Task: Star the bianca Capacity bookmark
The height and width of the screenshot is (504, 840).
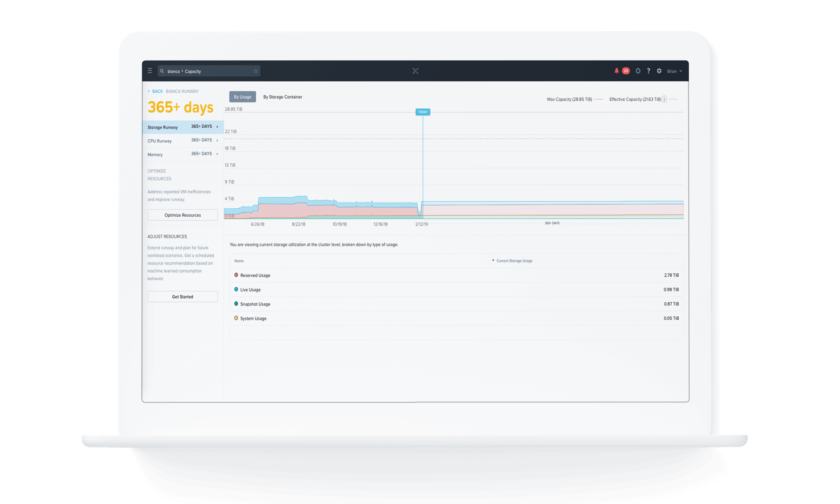Action: pos(255,71)
